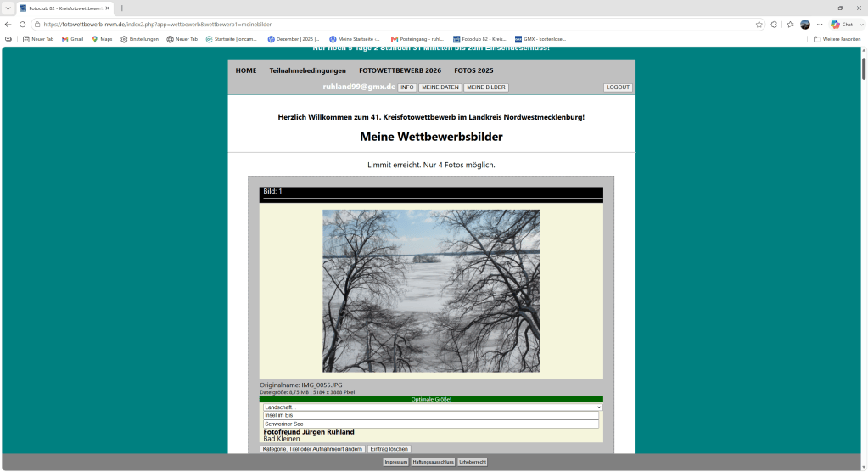Reload the page with refresh icon
This screenshot has width=868, height=472.
click(x=23, y=25)
